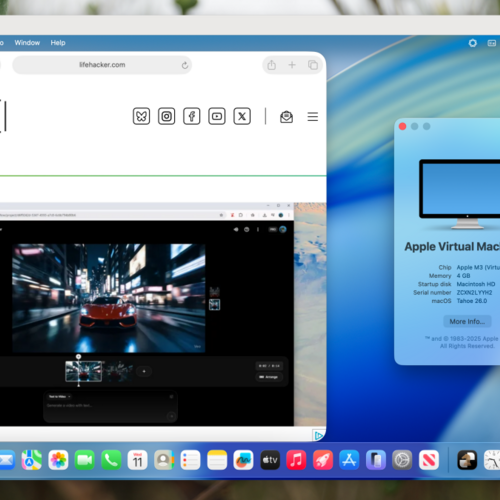Screen dimensions: 500x500
Task: Launch the News app from the Dock
Action: (429, 460)
